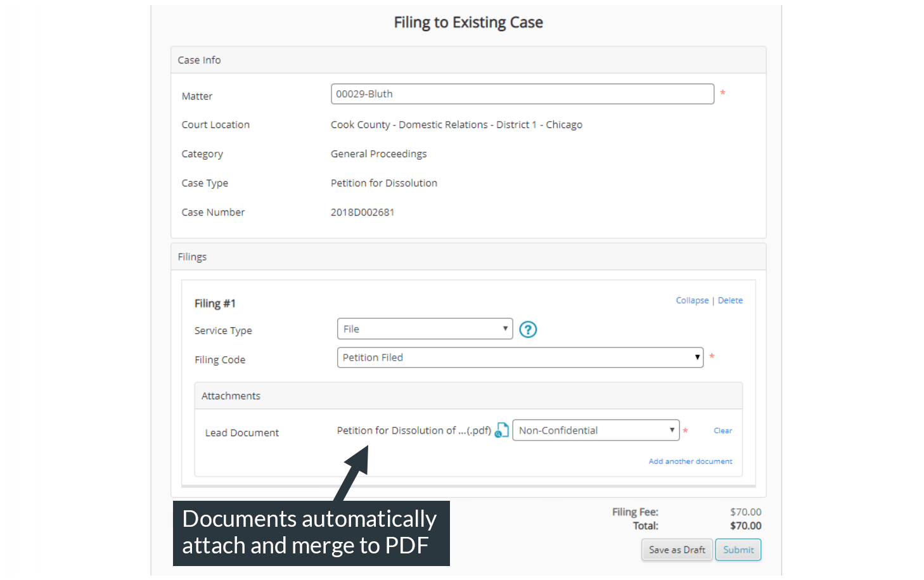The width and height of the screenshot is (924, 580).
Task: Click the help question mark icon
Action: click(x=527, y=330)
